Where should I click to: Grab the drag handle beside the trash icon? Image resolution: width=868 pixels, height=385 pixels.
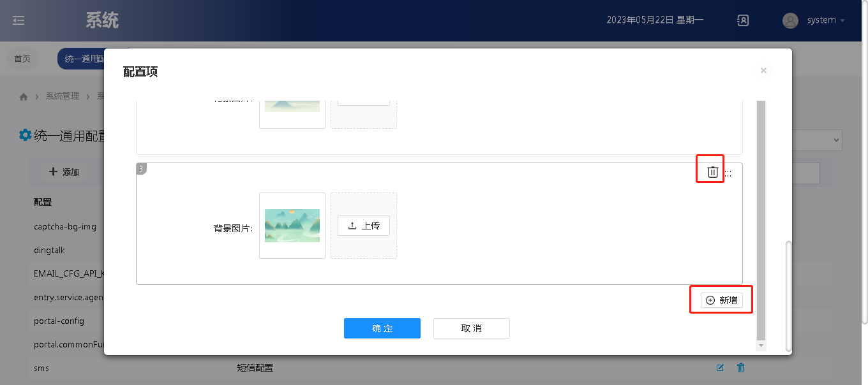[728, 173]
